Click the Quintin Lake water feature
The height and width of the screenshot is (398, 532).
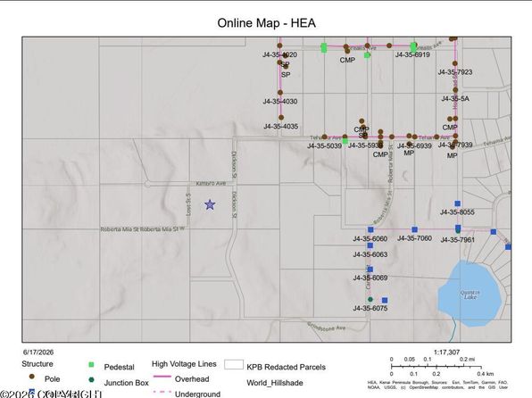pos(470,294)
